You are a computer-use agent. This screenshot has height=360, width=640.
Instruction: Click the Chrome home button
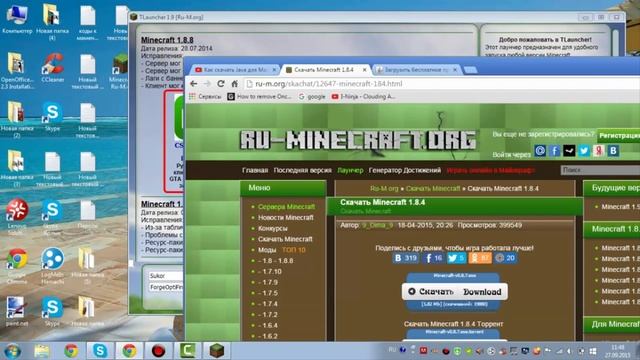pyautogui.click(x=234, y=84)
